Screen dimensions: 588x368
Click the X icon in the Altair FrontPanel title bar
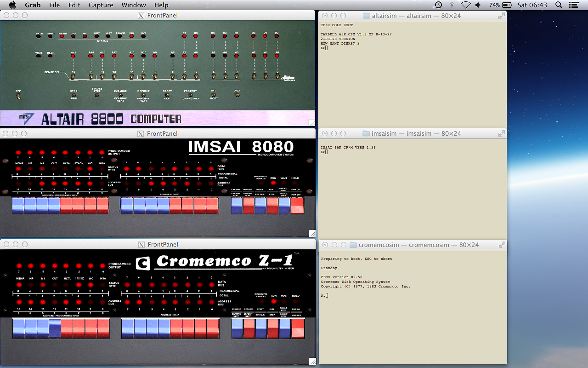(140, 15)
